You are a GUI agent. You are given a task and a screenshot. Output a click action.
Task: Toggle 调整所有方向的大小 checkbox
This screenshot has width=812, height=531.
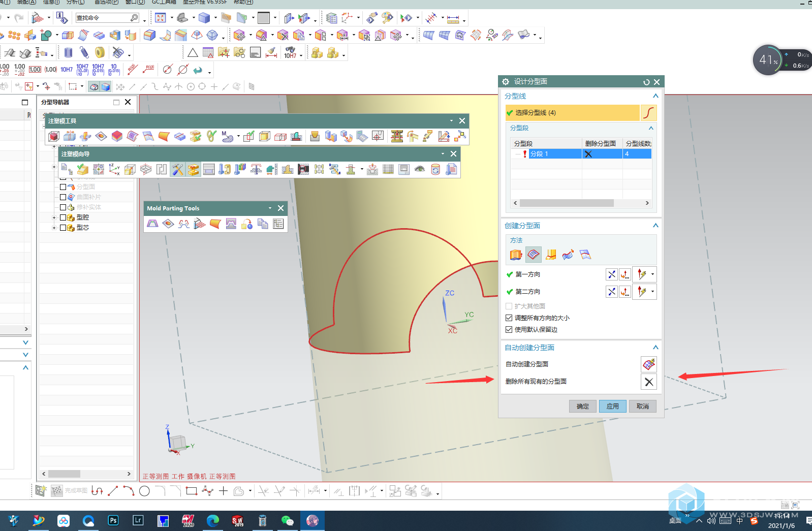509,318
